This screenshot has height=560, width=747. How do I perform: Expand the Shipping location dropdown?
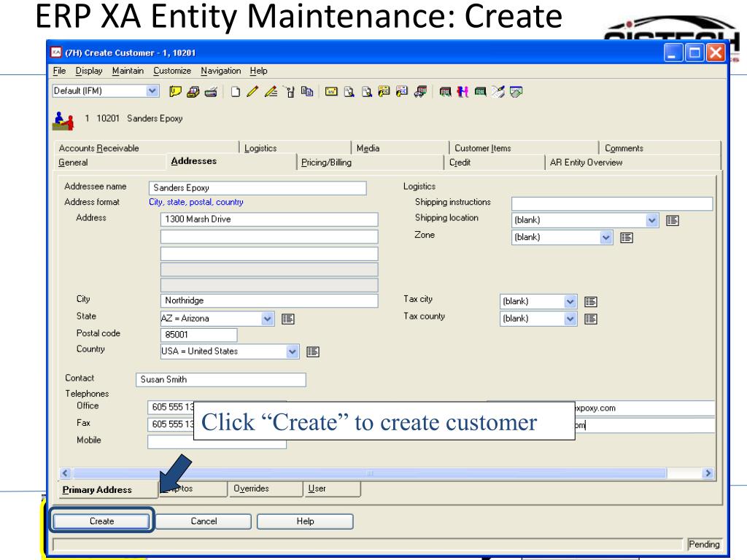pyautogui.click(x=651, y=220)
